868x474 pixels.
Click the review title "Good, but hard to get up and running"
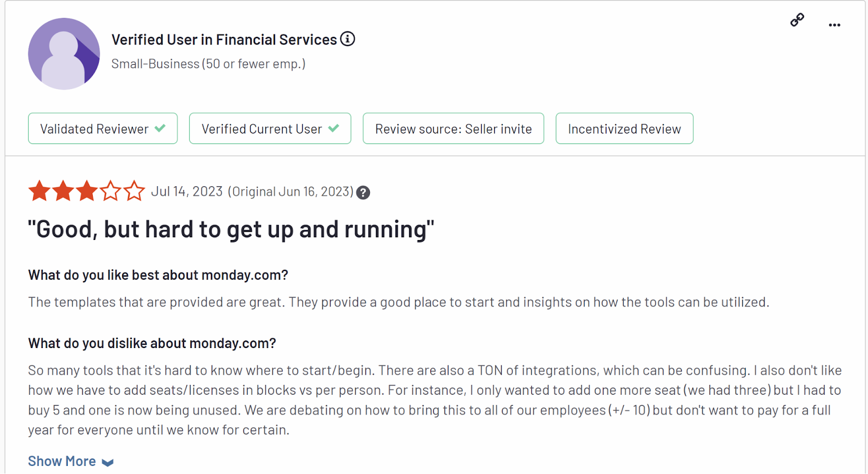click(x=231, y=230)
